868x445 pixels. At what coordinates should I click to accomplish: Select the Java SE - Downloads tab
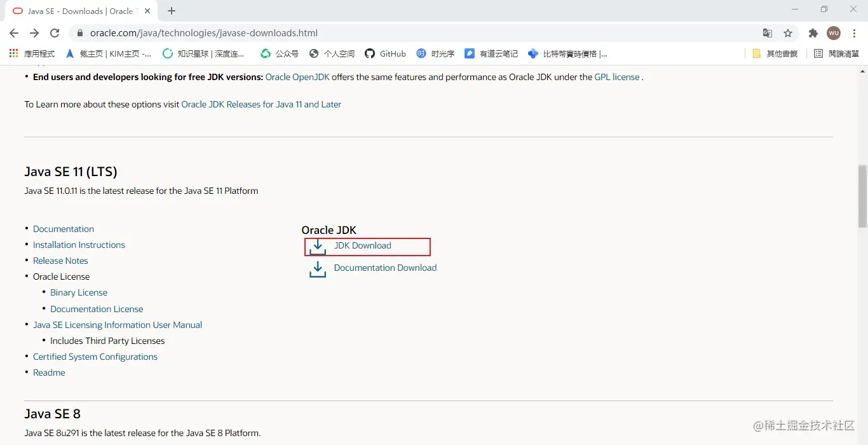(81, 11)
